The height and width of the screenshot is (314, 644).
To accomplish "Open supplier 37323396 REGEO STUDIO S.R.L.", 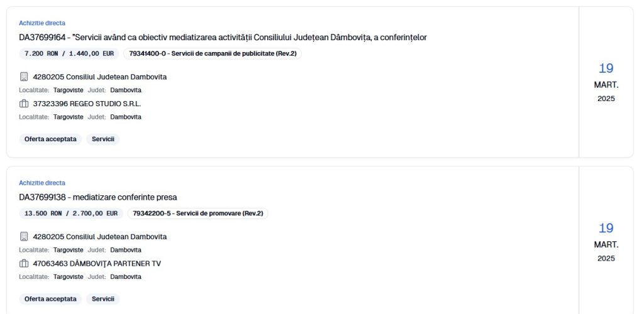I will click(87, 104).
